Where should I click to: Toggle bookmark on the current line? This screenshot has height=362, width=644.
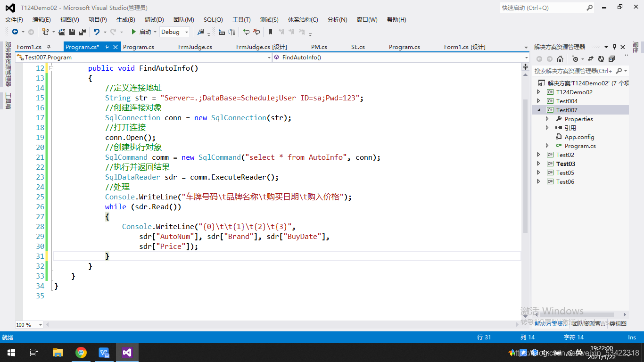271,32
